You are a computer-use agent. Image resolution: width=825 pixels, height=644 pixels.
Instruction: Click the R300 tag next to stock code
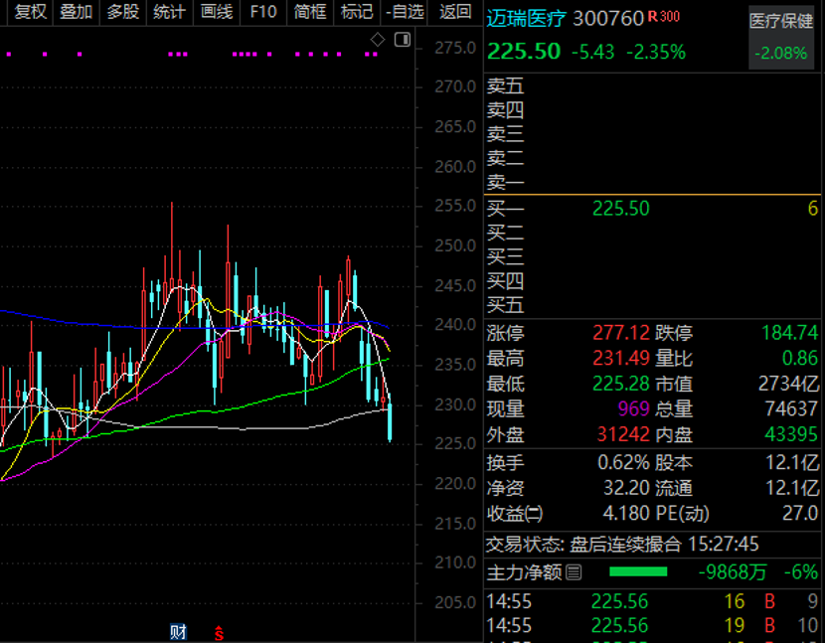click(x=663, y=17)
